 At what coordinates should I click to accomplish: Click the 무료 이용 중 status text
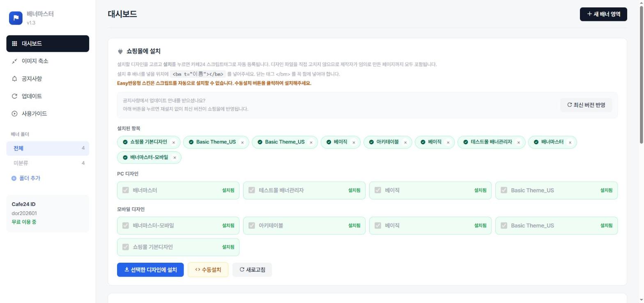pyautogui.click(x=24, y=222)
